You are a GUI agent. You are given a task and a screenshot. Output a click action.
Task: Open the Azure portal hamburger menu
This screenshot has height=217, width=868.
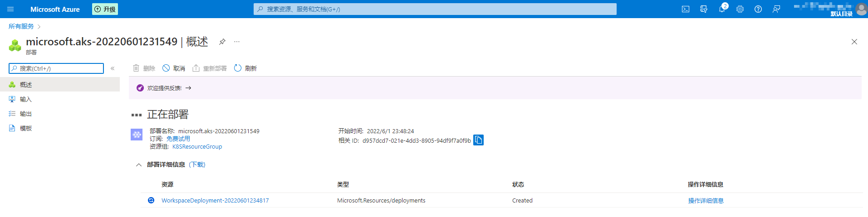(x=10, y=9)
